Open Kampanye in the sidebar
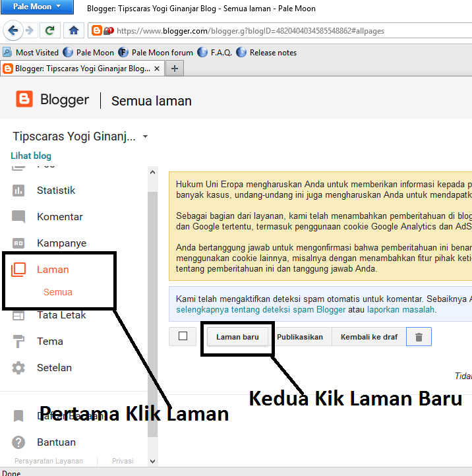The height and width of the screenshot is (476, 472). click(61, 243)
